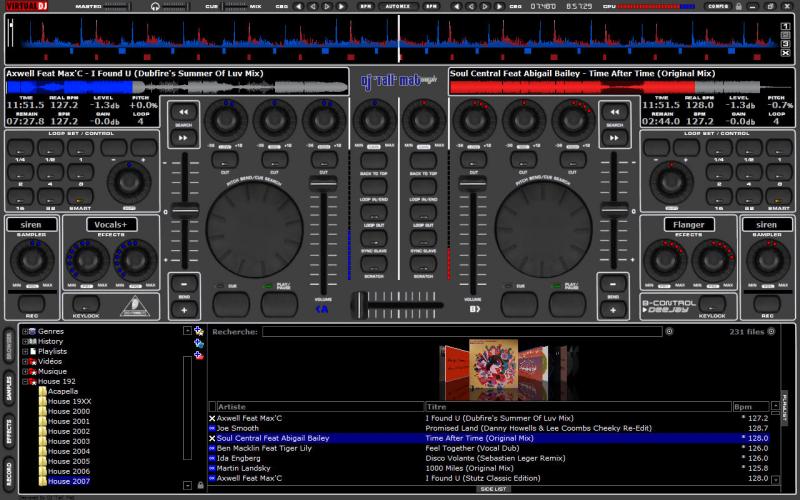Open the EFFECTS side tab
Viewport: 800px width, 500px height.
coord(9,432)
